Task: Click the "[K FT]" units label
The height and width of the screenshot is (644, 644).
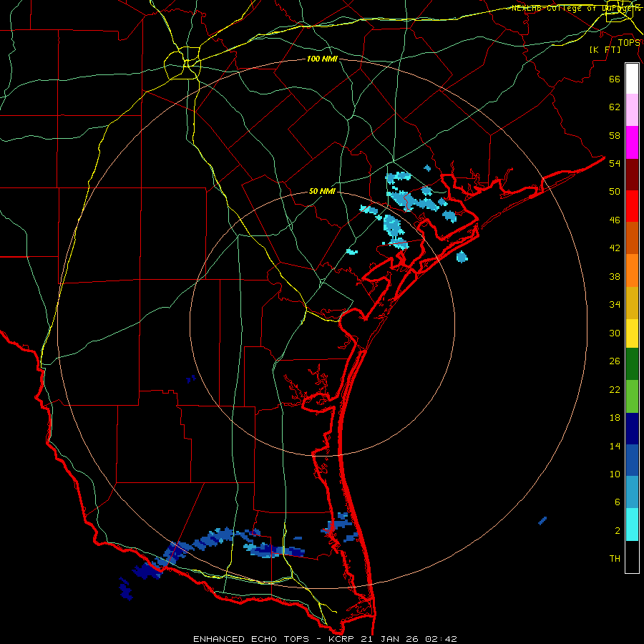Action: 605,49
